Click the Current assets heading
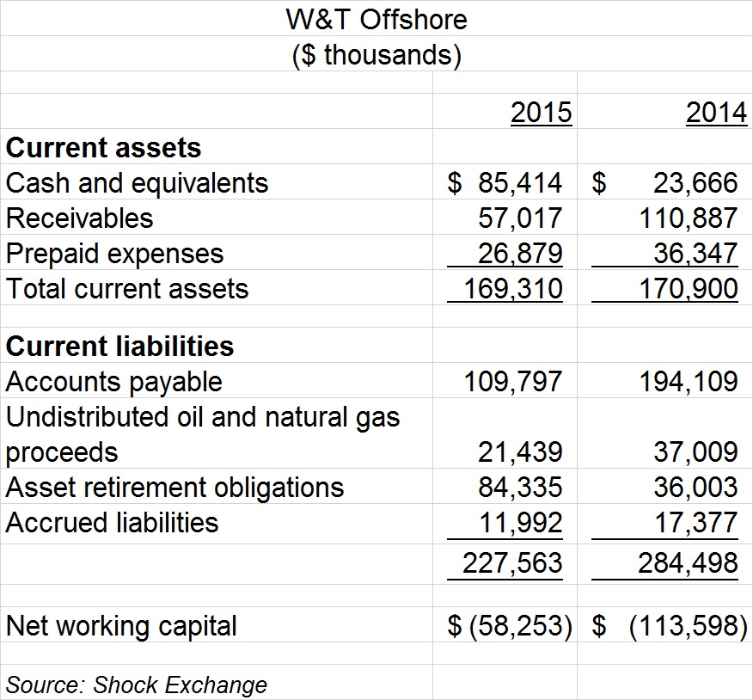This screenshot has height=700, width=753. click(103, 148)
